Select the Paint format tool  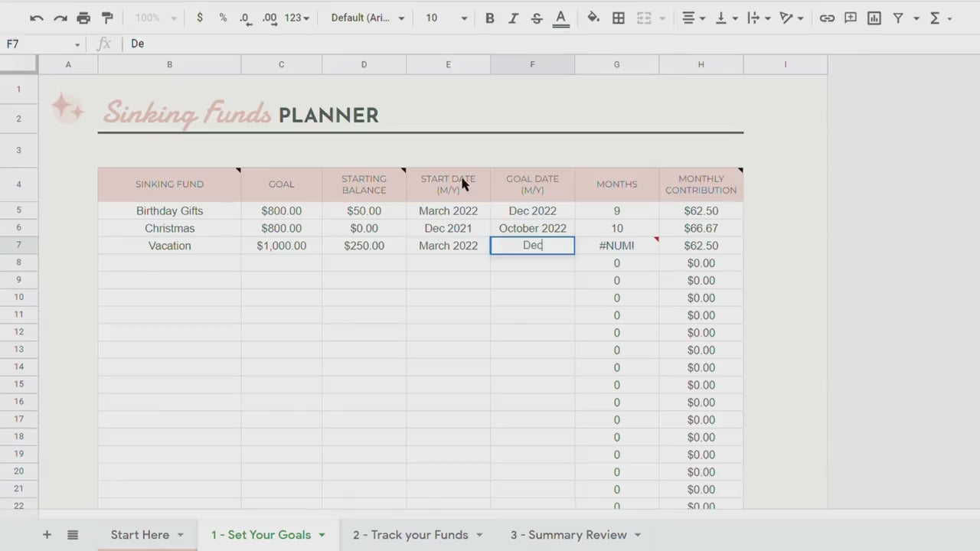107,18
